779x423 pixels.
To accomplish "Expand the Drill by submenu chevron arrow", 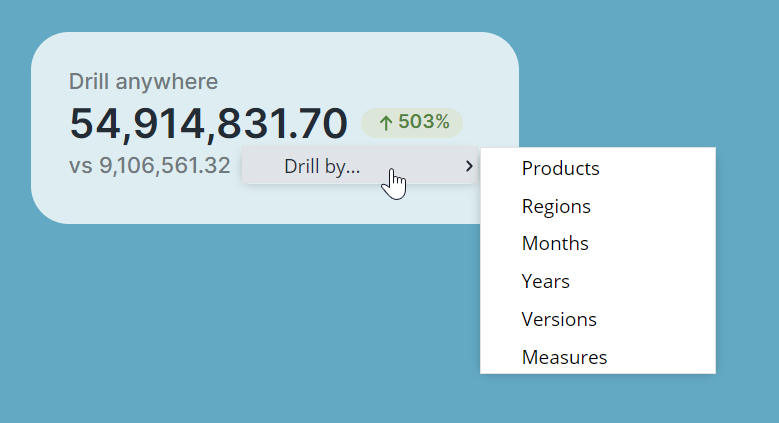I will [469, 167].
